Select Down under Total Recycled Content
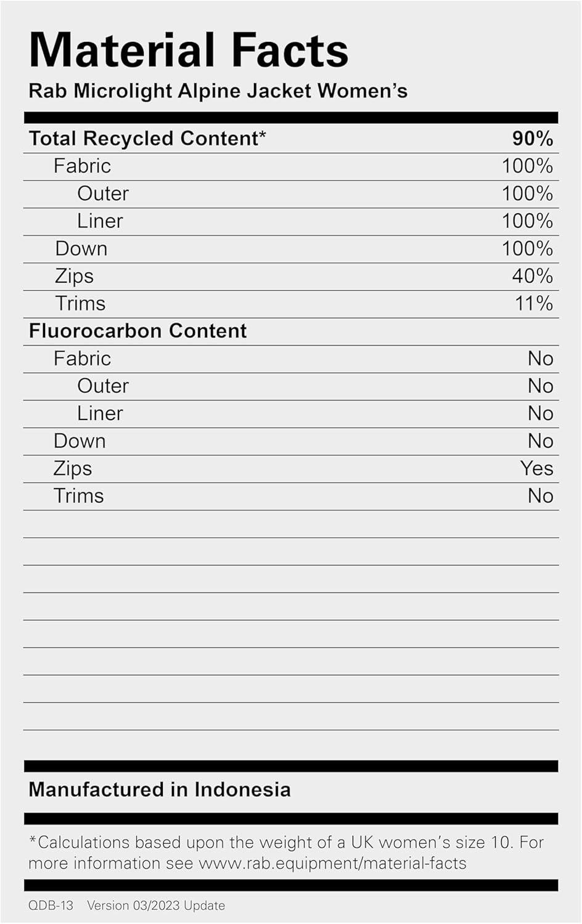The image size is (582, 924). coord(81,249)
